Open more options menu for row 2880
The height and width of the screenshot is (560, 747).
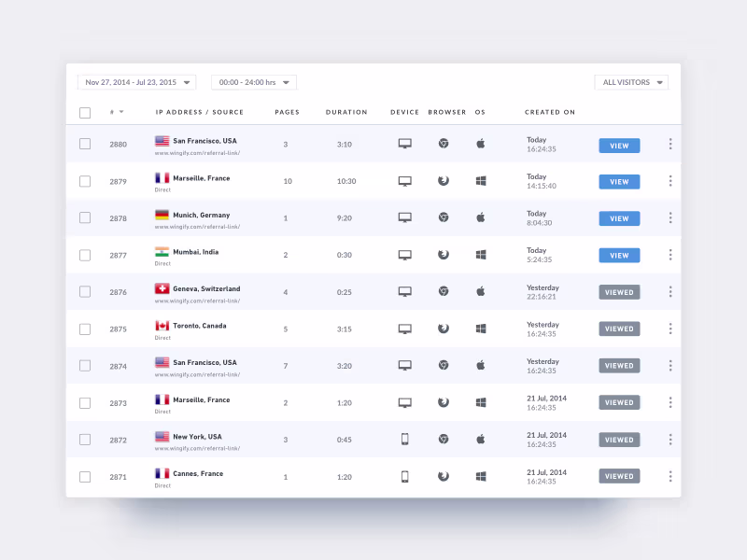670,144
